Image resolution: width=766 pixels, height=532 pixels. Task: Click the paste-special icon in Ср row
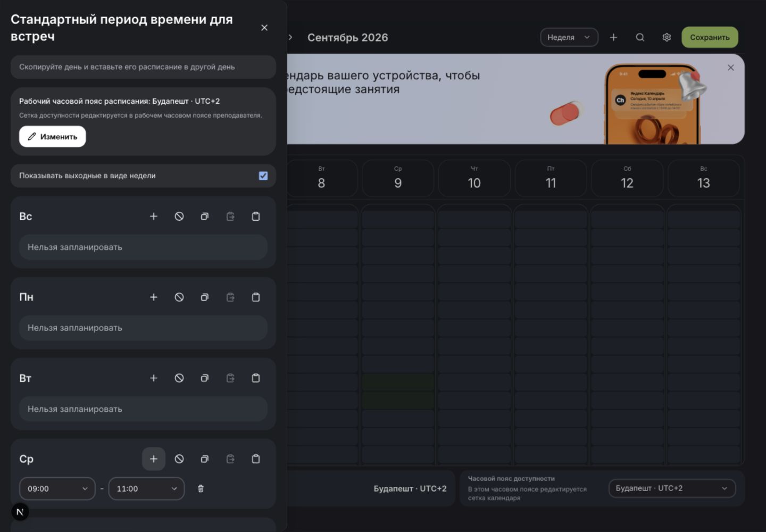[230, 459]
